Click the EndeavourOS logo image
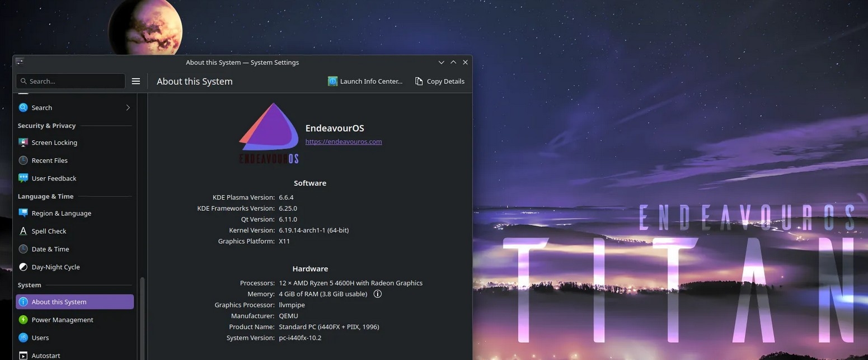This screenshot has width=868, height=360. (x=269, y=133)
